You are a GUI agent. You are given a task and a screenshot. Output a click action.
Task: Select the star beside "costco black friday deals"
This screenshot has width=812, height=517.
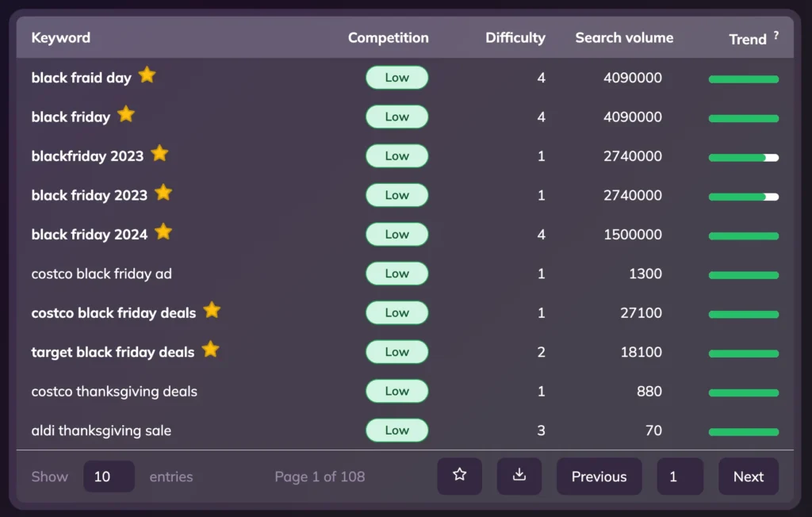tap(212, 310)
